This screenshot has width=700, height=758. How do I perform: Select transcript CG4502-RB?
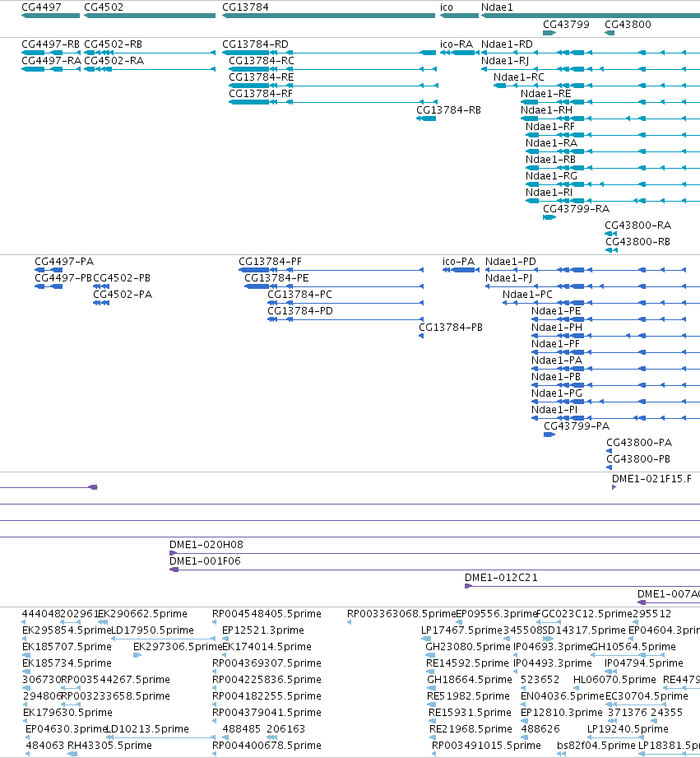coord(113,44)
